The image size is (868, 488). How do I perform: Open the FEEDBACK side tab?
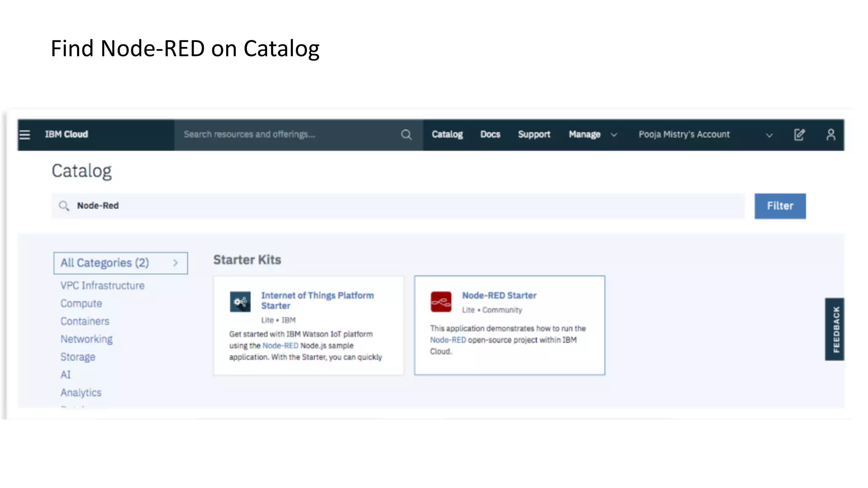pos(834,329)
